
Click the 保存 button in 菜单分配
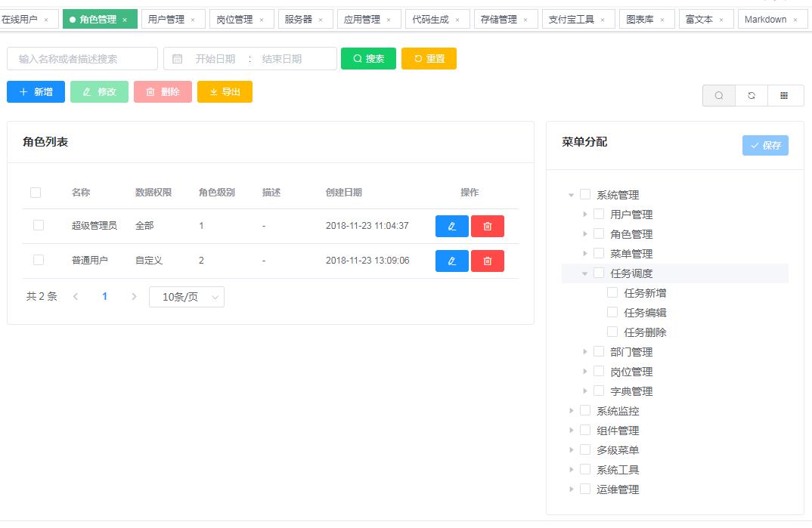coord(765,145)
